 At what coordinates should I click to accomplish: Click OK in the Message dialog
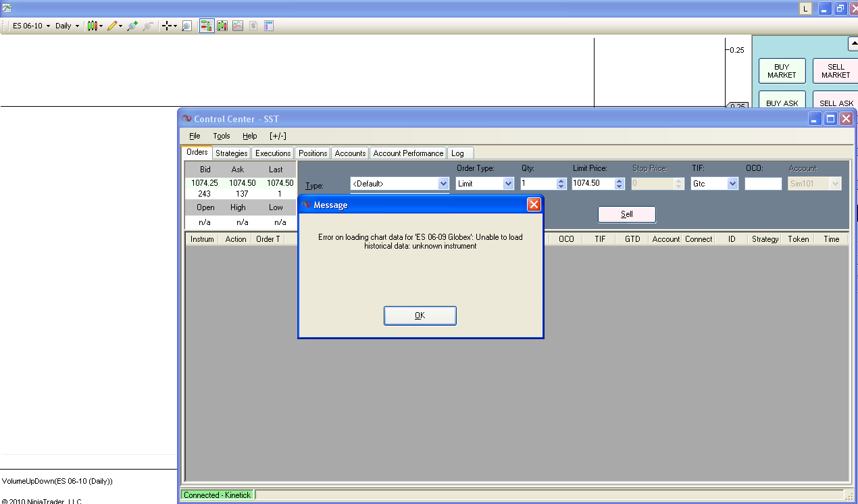[x=420, y=316]
